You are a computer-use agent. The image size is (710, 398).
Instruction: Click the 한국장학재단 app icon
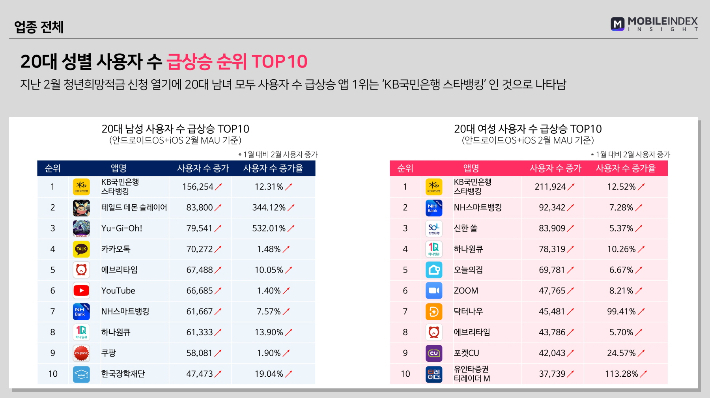tap(81, 374)
